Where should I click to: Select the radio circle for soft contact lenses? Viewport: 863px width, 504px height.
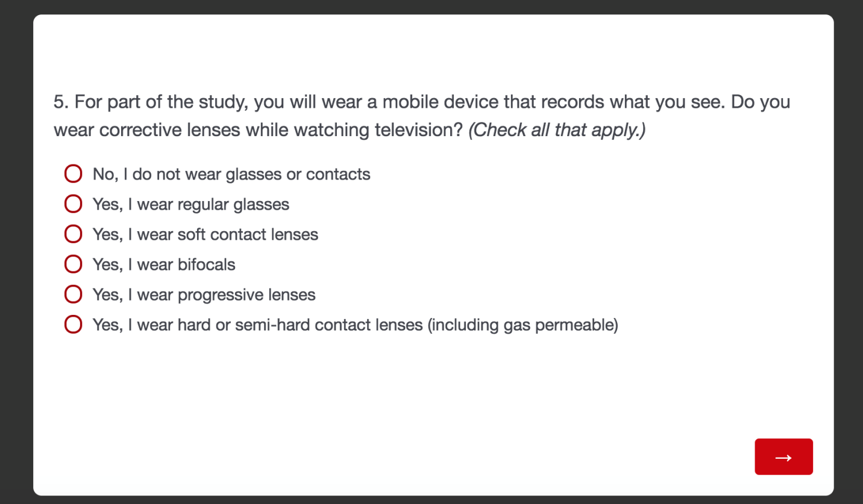tap(73, 234)
